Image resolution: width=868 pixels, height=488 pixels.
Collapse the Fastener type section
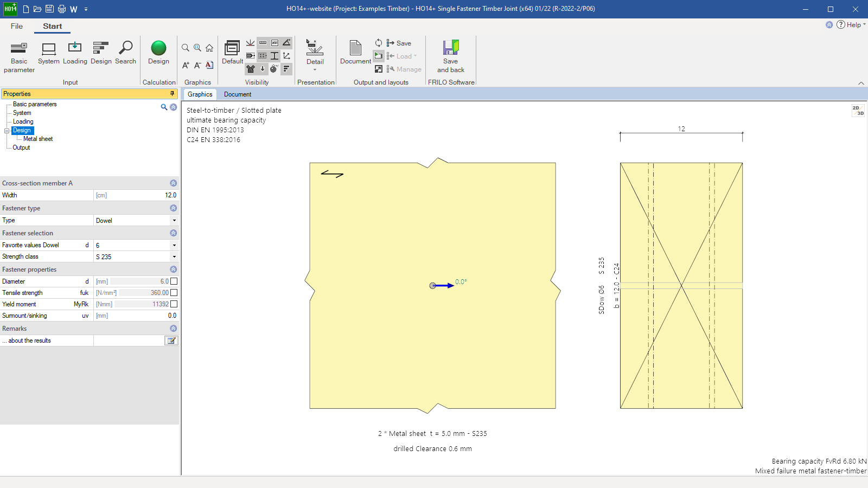(x=174, y=208)
